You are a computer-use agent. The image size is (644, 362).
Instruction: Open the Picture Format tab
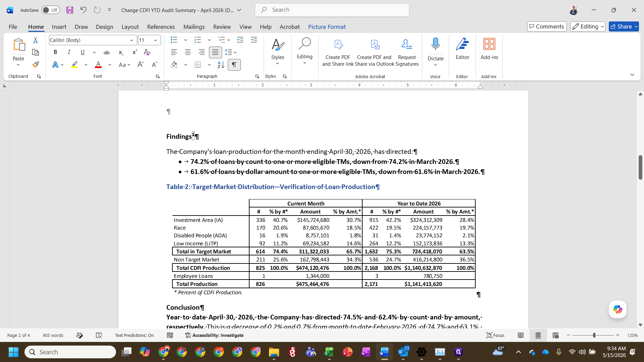[x=327, y=27]
